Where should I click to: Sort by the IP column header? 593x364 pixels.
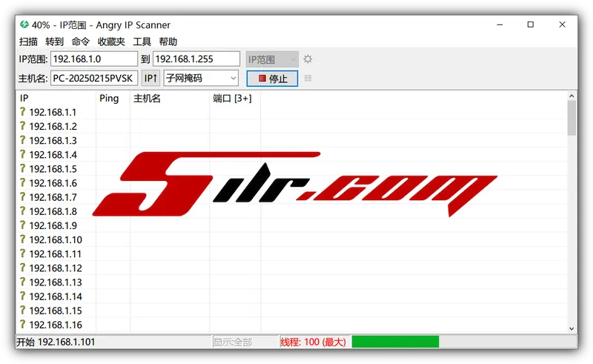[57, 99]
